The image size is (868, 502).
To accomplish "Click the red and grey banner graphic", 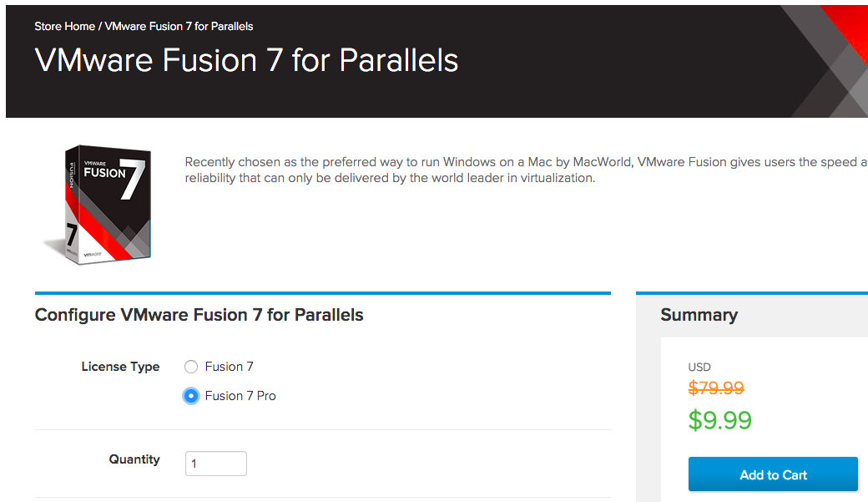I will (x=825, y=61).
